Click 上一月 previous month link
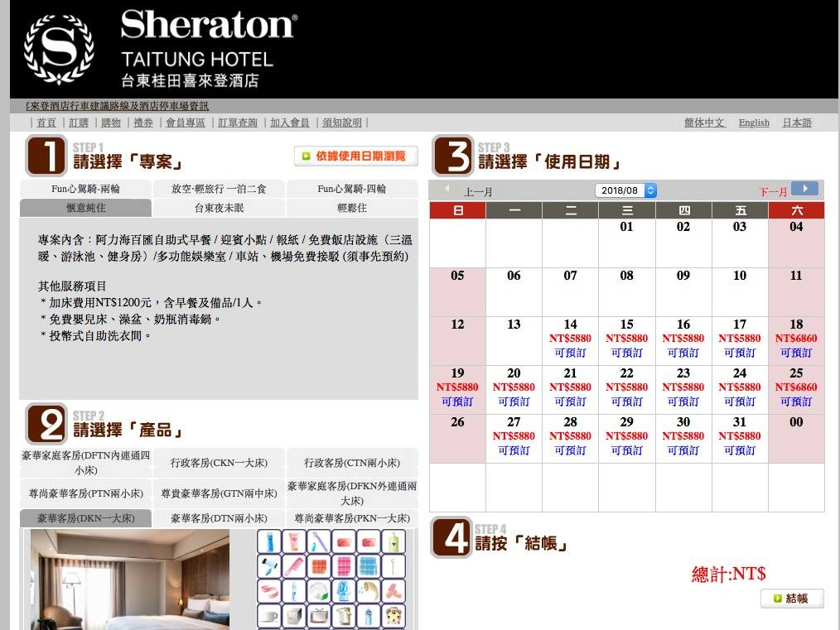This screenshot has width=840, height=630. coord(478,191)
